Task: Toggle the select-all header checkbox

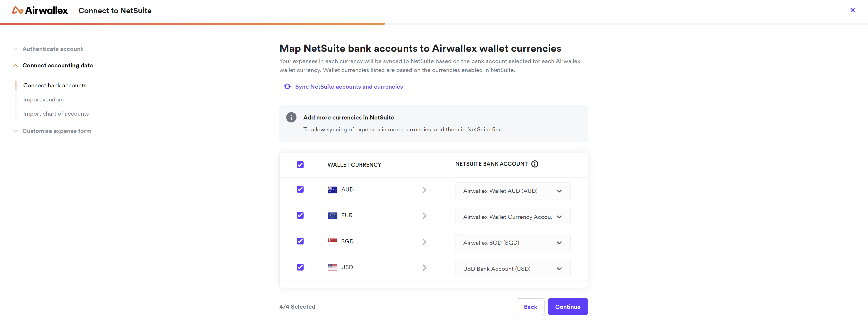Action: point(300,165)
